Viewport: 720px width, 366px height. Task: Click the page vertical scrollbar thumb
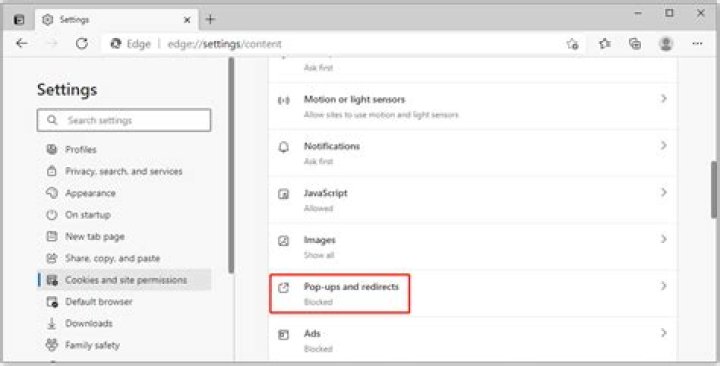[714, 189]
